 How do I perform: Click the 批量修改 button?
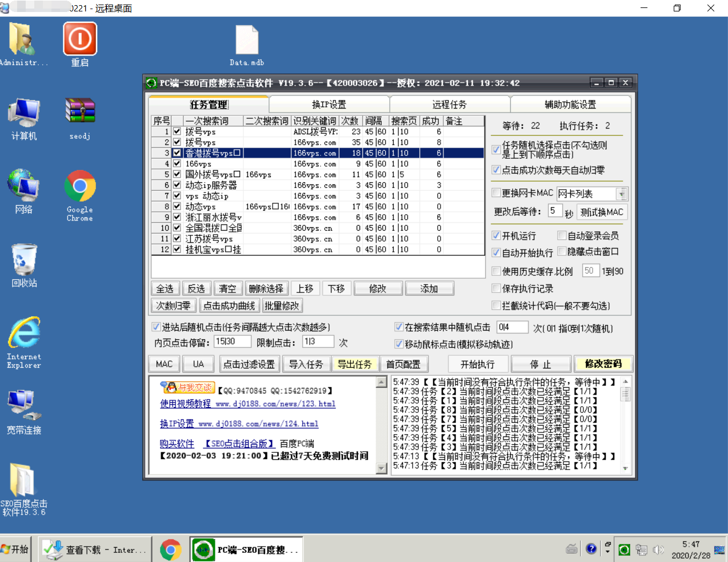tap(282, 306)
